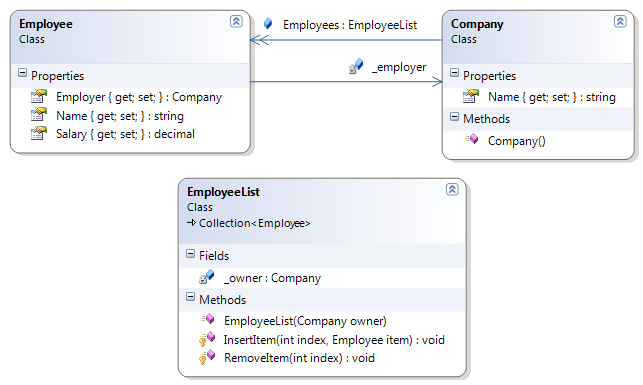
Task: Collapse the Company class using its chevron
Action: click(620, 21)
